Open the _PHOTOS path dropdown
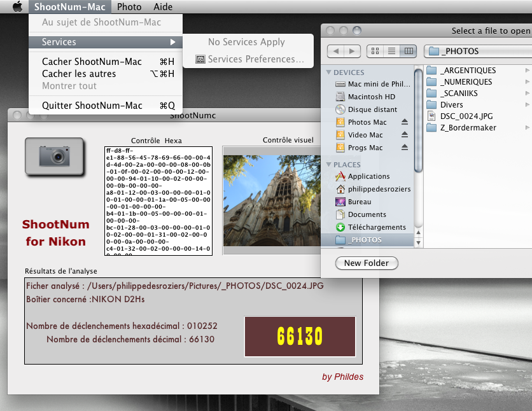The height and width of the screenshot is (411, 532). tap(478, 51)
